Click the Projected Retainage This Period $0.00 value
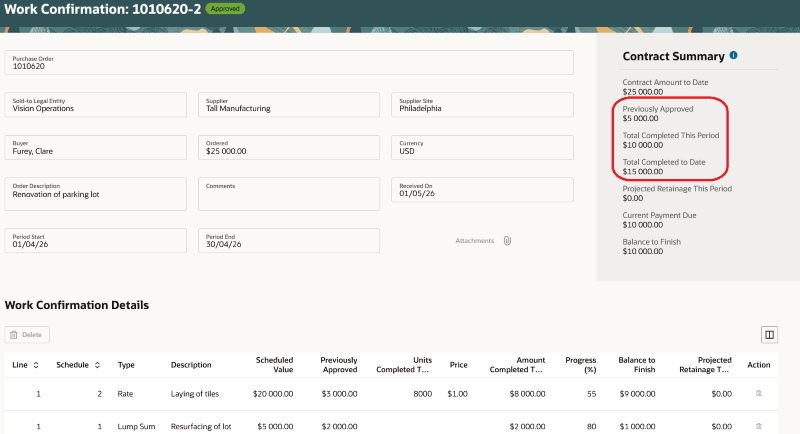The height and width of the screenshot is (434, 800). tap(633, 198)
